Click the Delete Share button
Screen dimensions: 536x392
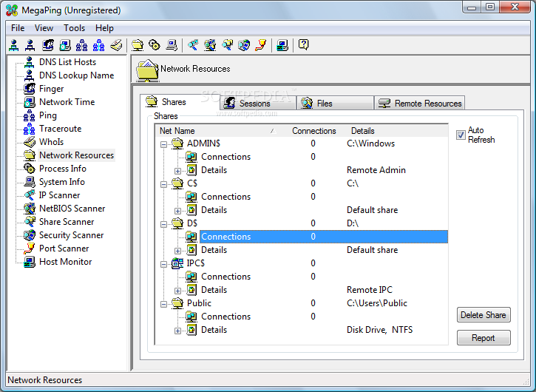484,314
